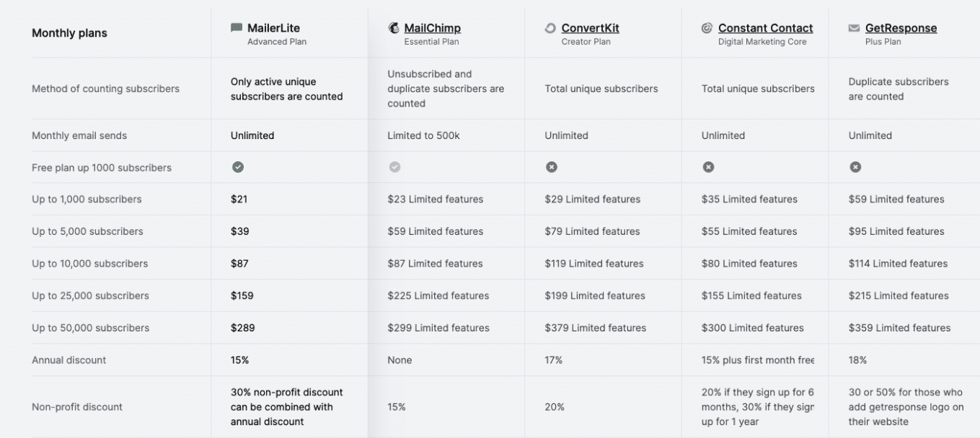Click the MailerLite logo icon

click(237, 28)
